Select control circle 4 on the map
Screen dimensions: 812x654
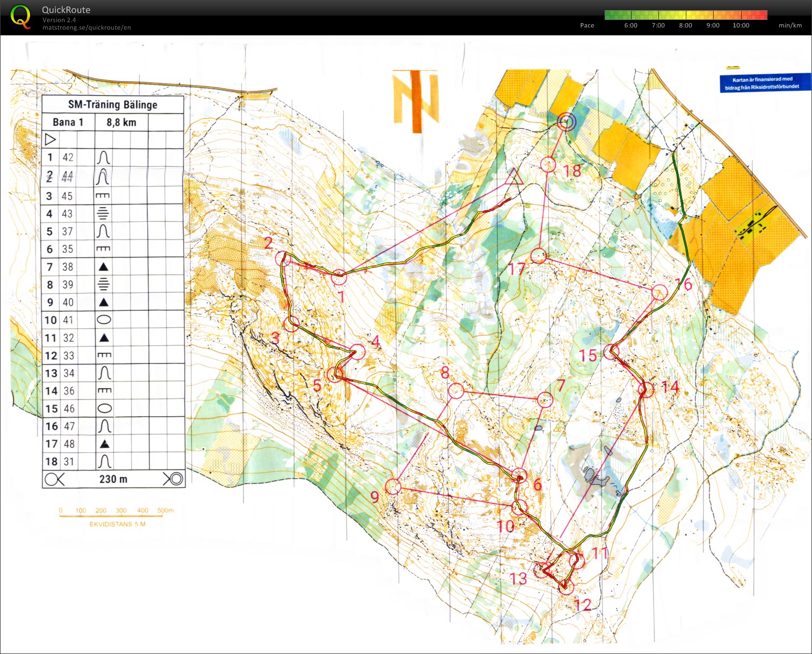click(358, 352)
